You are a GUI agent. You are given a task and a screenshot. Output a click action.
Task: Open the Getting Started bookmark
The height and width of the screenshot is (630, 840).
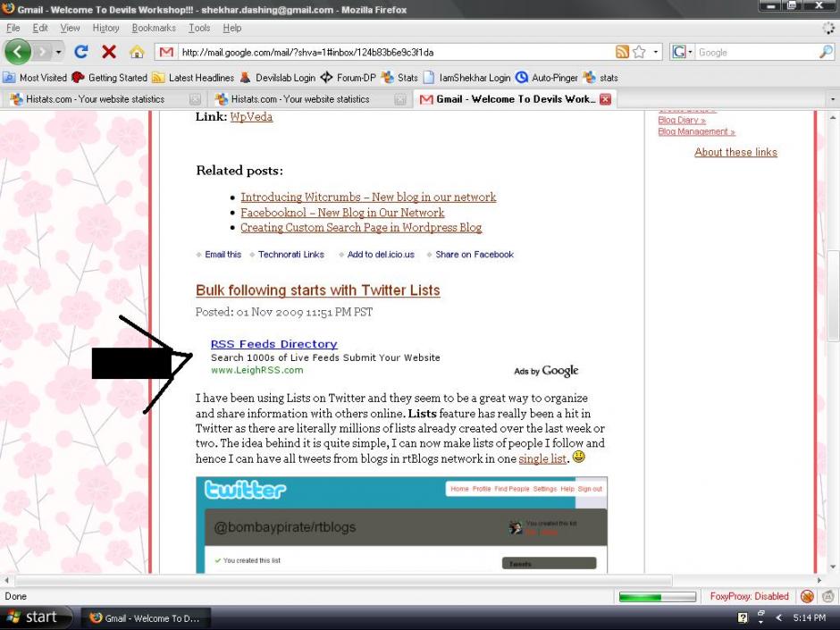109,78
